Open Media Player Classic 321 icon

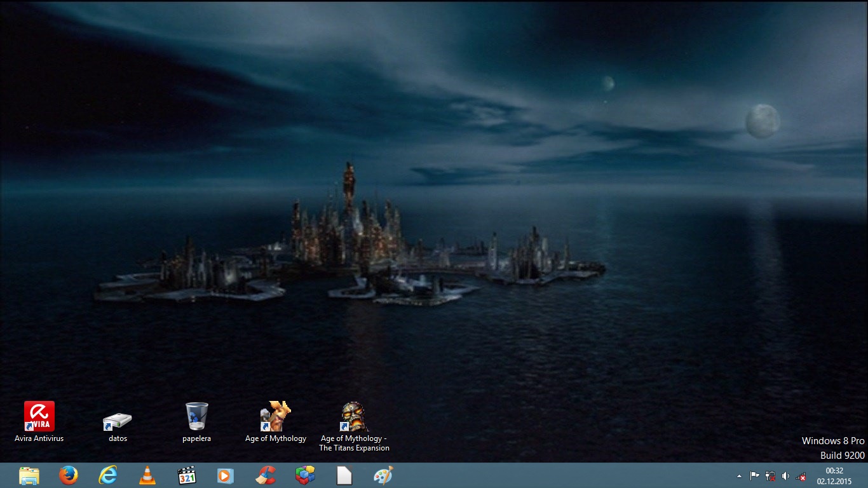187,475
